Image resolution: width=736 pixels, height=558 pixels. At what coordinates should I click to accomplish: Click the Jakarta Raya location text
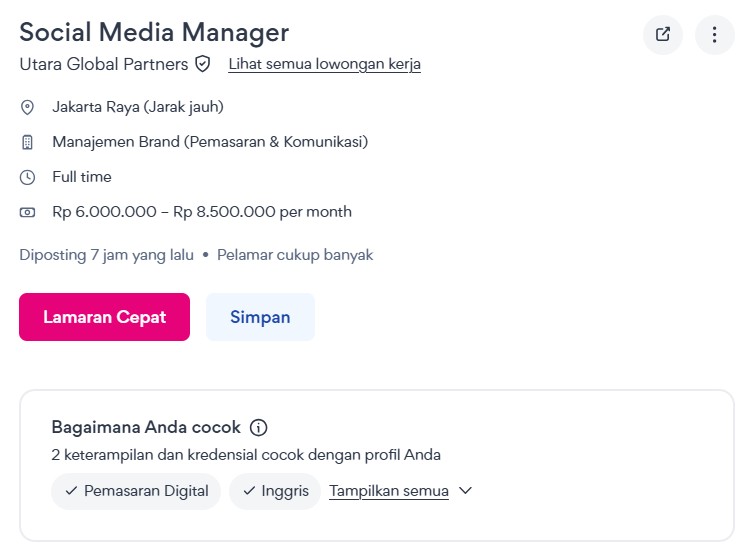click(x=137, y=107)
